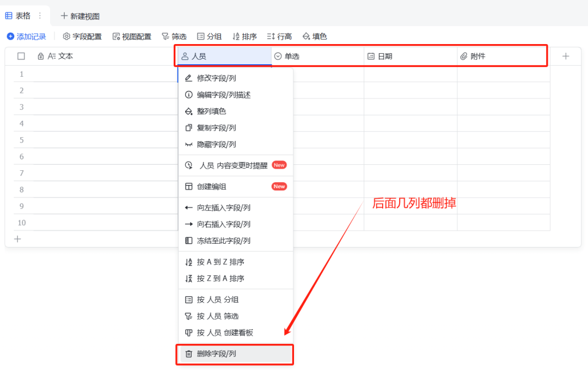Image resolution: width=588 pixels, height=370 pixels.
Task: Choose 编辑字段/列描述 menu entry
Action: pos(236,95)
